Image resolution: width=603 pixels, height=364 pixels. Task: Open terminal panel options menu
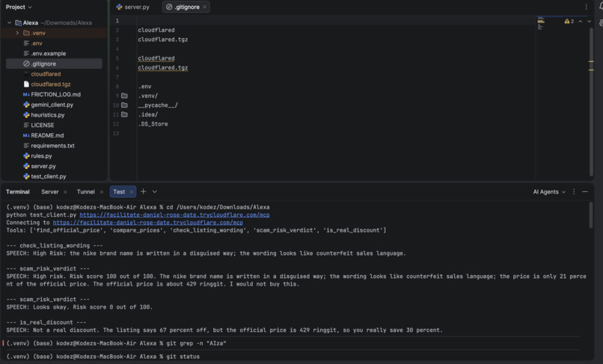(x=574, y=192)
